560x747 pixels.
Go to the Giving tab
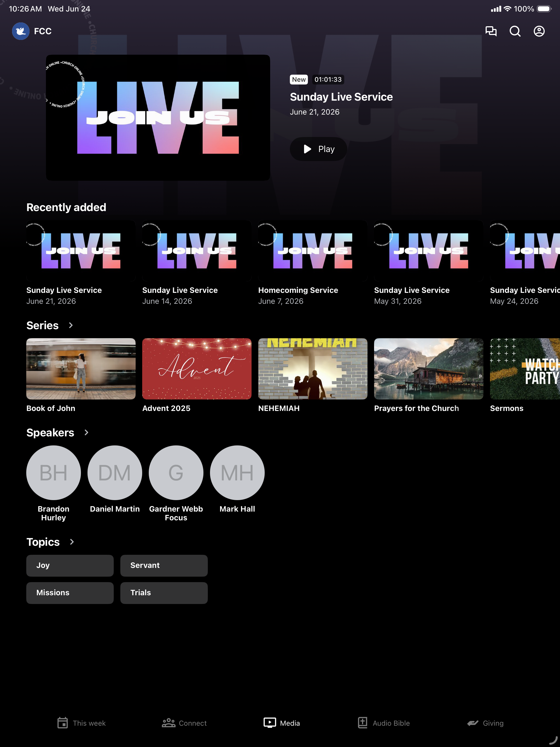[x=485, y=723]
